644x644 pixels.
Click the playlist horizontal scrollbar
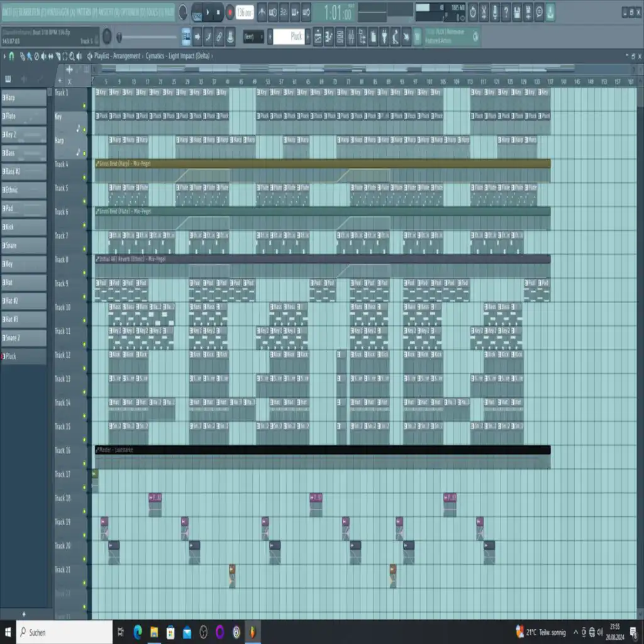pos(364,69)
